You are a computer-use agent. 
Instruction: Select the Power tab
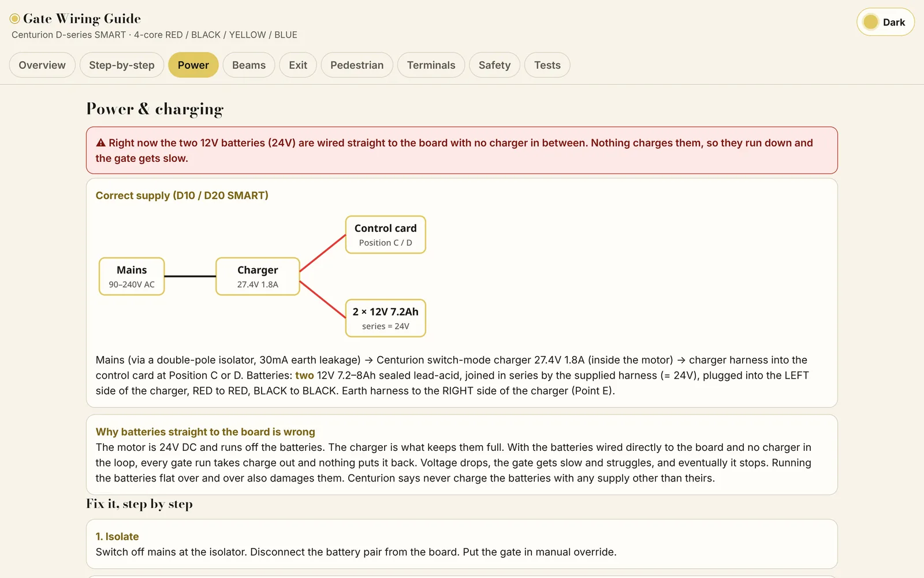point(193,65)
